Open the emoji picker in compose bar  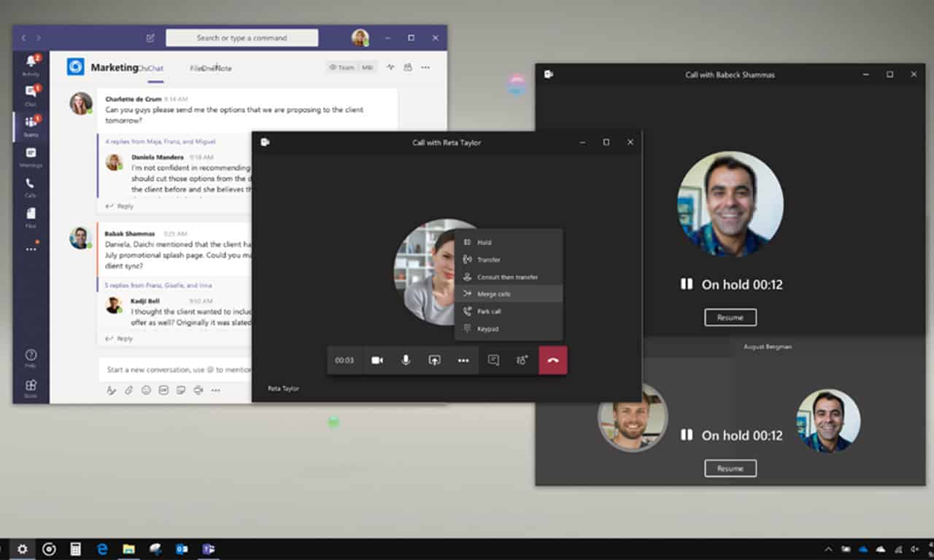coord(146,390)
